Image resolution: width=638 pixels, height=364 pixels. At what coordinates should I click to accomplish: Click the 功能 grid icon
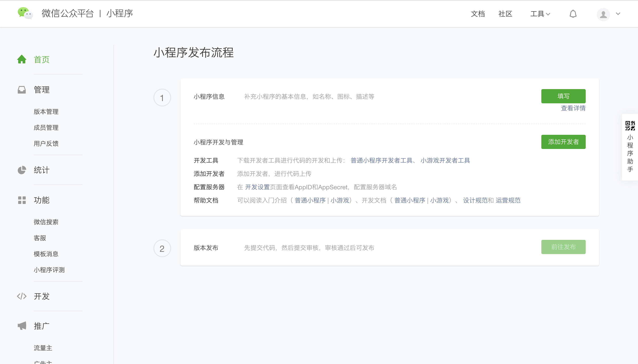pos(22,200)
